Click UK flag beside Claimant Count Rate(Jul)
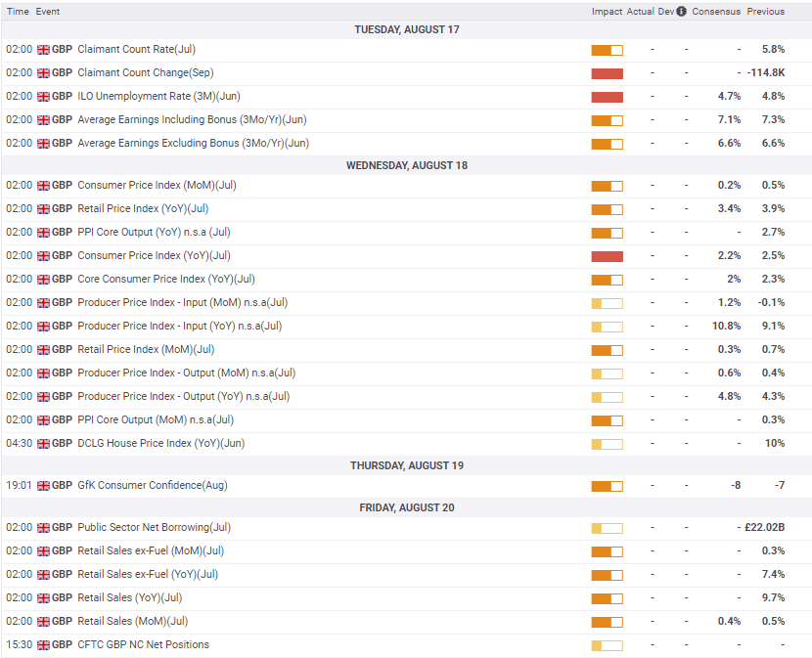 pos(43,49)
